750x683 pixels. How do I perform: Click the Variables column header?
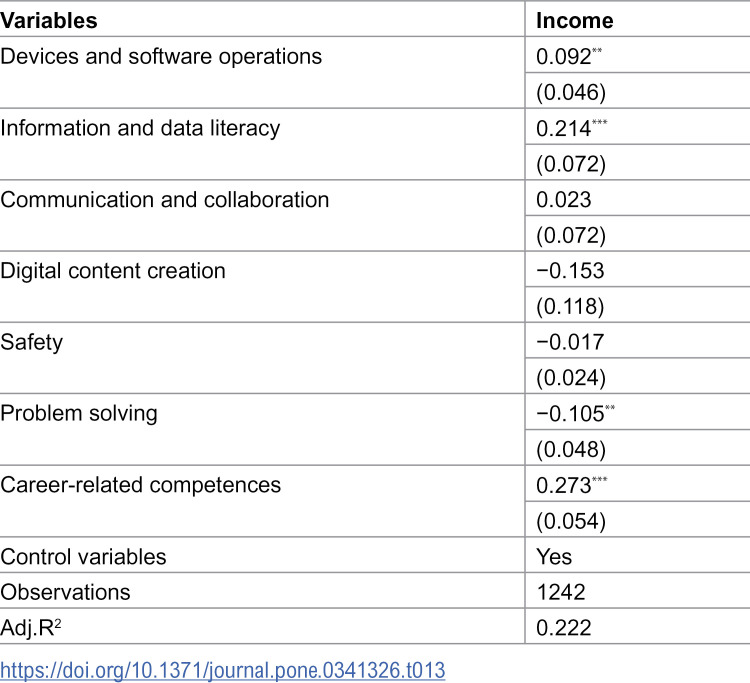point(49,21)
